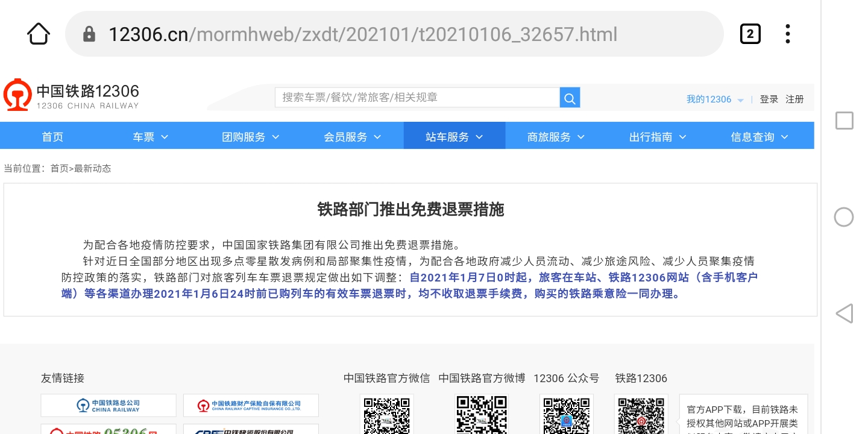Image resolution: width=868 pixels, height=434 pixels.
Task: Open the 中国铁路财产保险自保有限公司 link banner
Action: (x=251, y=405)
